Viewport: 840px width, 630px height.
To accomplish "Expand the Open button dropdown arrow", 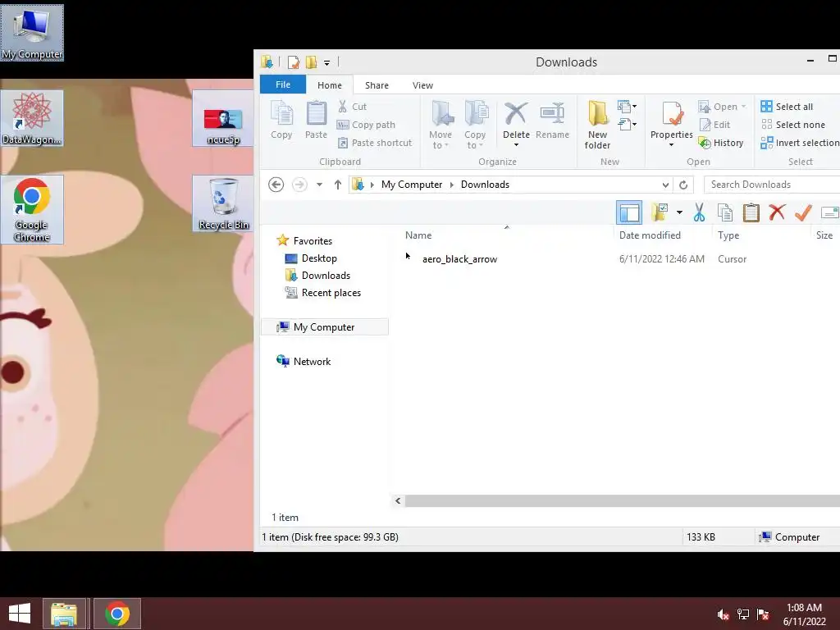I will point(743,107).
